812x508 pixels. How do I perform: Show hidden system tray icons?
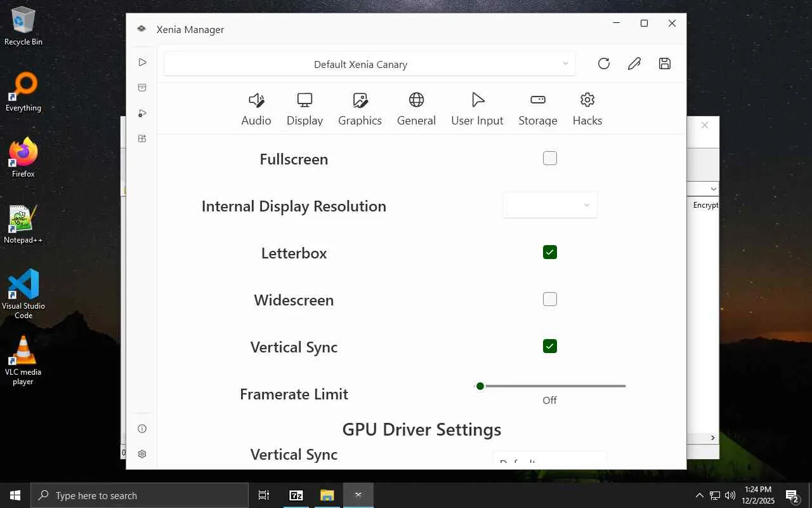pyautogui.click(x=700, y=495)
